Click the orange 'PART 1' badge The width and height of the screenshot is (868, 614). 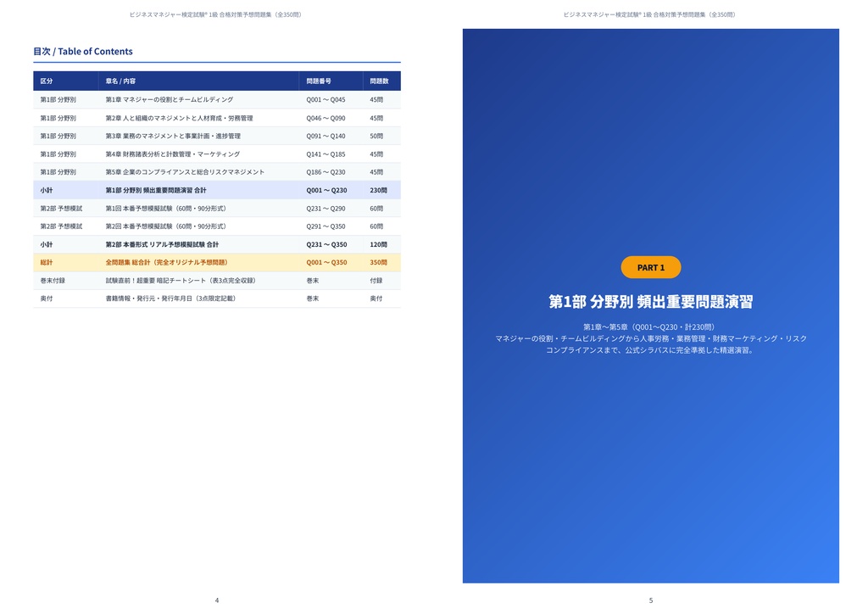tap(651, 267)
